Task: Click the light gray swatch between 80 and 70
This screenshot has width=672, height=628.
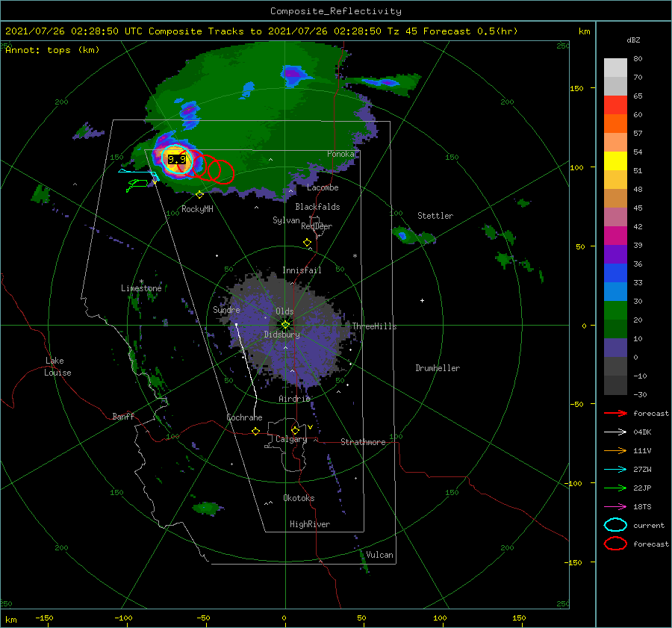Action: [615, 68]
